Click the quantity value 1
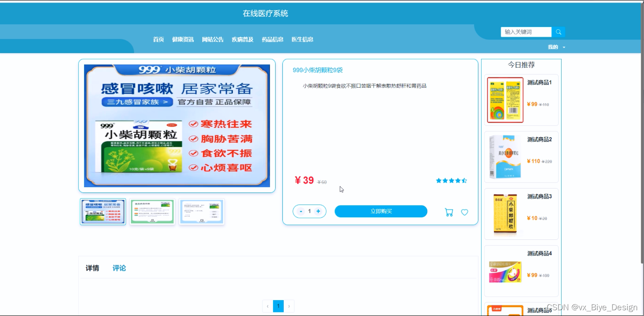 coord(309,212)
